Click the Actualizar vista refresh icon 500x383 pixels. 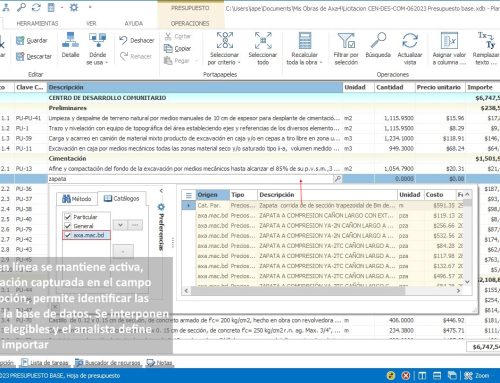(x=410, y=40)
